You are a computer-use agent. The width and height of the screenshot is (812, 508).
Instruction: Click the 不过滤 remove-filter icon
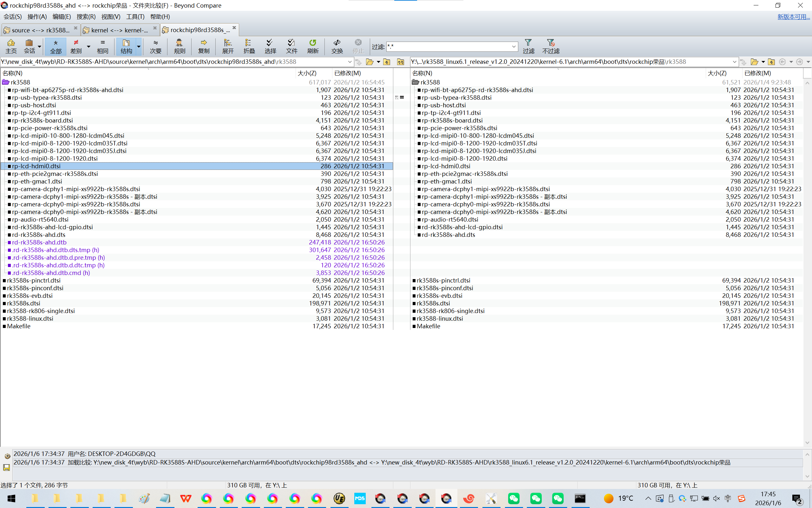coord(551,46)
